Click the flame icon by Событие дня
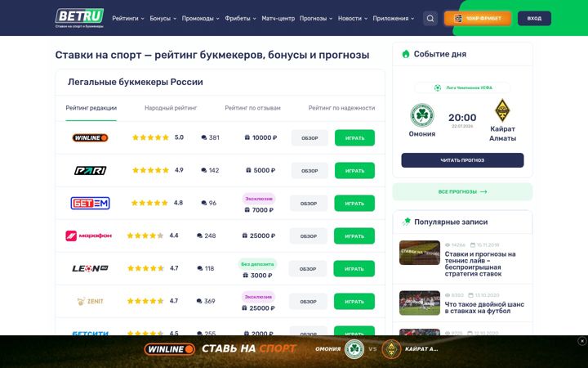Screen dimensions: 588x368 point(406,54)
